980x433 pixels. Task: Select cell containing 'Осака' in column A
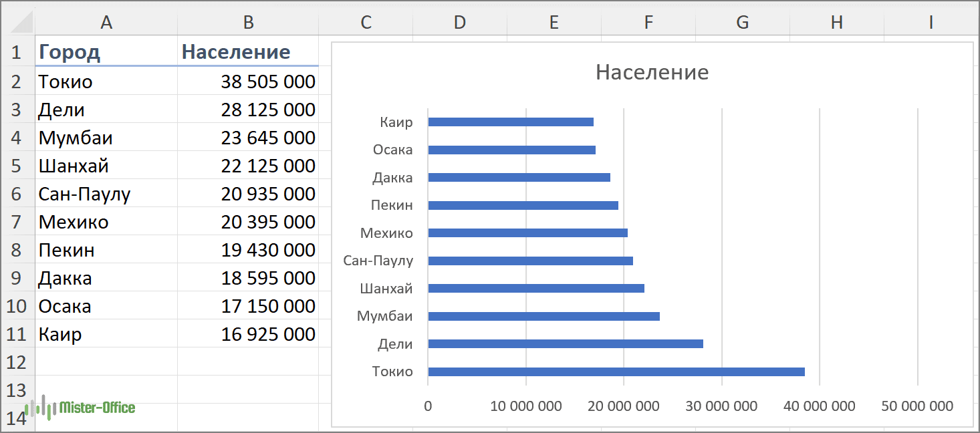[x=106, y=305]
